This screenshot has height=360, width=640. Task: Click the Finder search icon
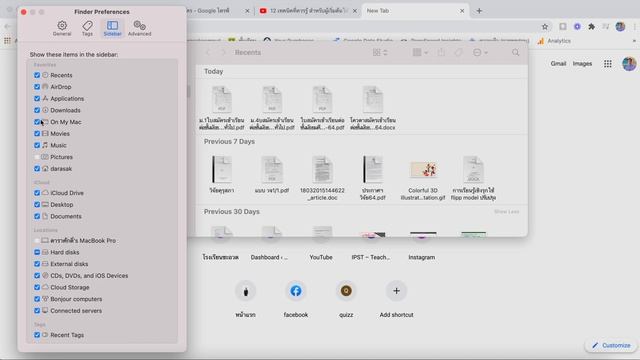point(516,52)
